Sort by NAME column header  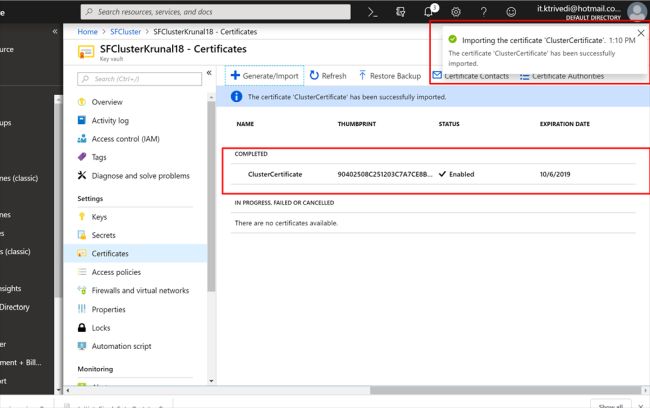tap(245, 124)
